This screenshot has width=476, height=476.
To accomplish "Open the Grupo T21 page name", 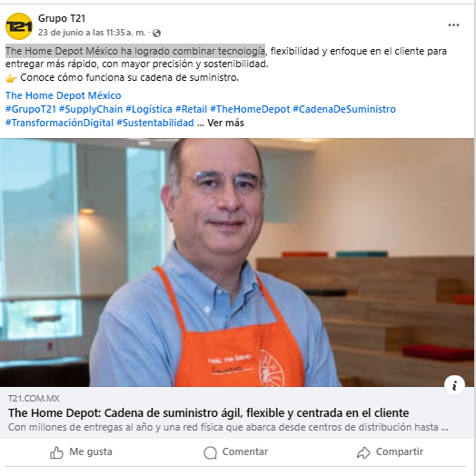I will (x=62, y=18).
